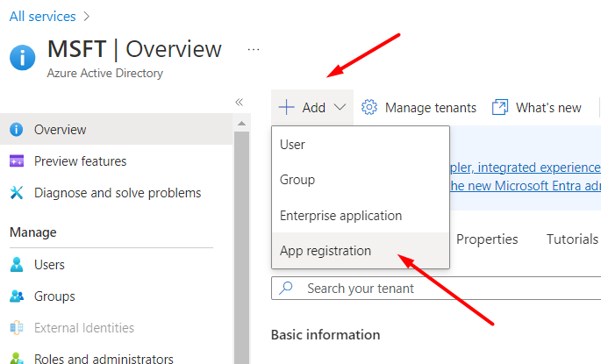Open External Identities in sidebar
601x364 pixels.
pos(117,328)
